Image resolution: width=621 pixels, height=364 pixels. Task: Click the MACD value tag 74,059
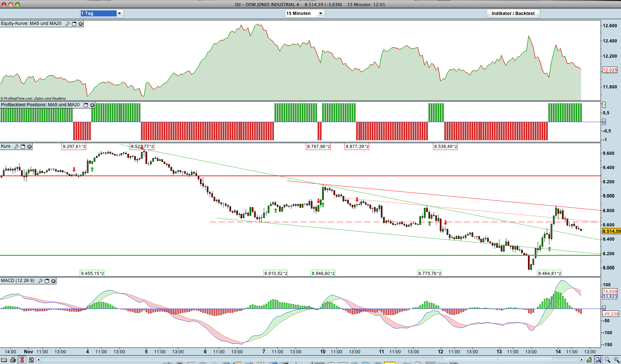tap(610, 291)
